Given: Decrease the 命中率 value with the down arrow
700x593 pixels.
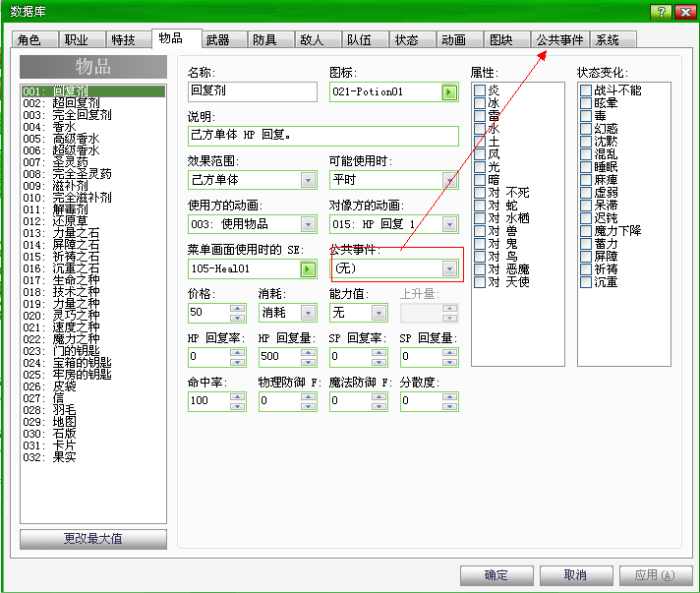Looking at the screenshot, I should [x=237, y=406].
